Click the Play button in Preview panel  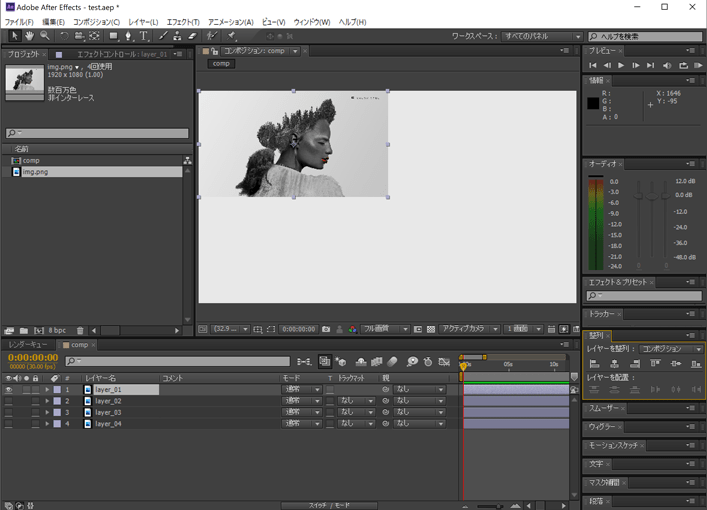621,65
